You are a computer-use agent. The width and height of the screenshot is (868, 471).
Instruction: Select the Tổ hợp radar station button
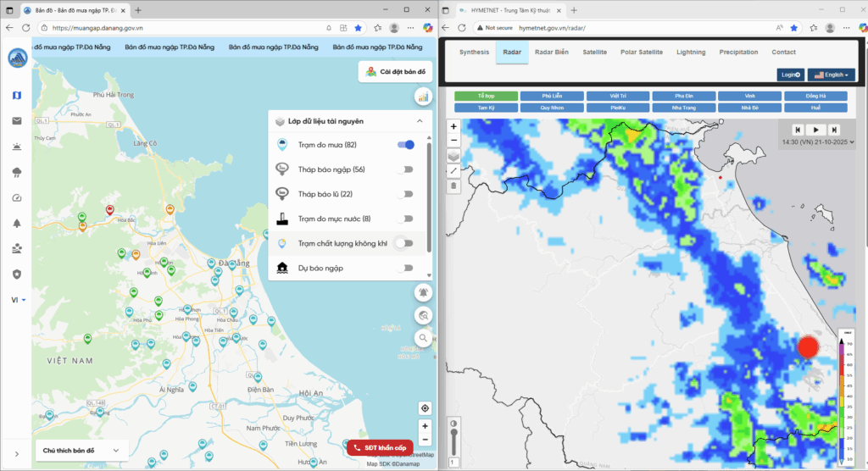[486, 96]
